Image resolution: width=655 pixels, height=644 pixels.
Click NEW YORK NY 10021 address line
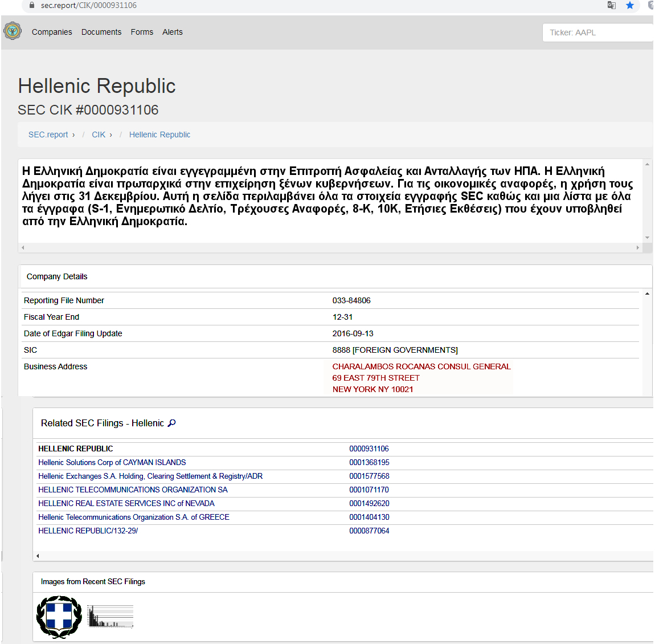372,389
